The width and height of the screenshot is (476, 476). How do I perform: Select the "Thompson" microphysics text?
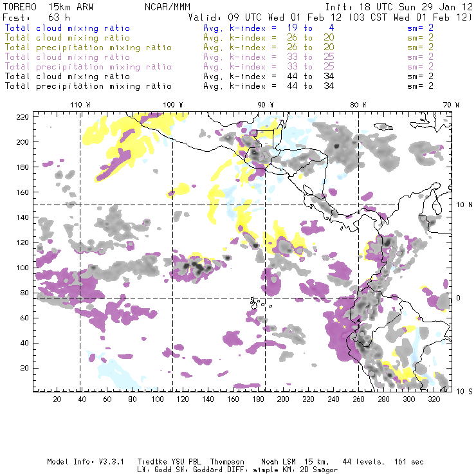(227, 462)
